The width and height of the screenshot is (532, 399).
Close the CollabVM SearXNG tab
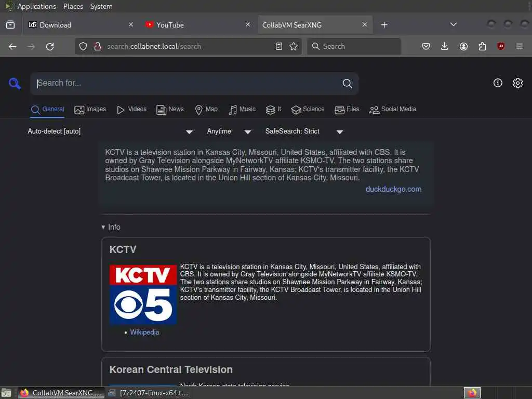[364, 25]
